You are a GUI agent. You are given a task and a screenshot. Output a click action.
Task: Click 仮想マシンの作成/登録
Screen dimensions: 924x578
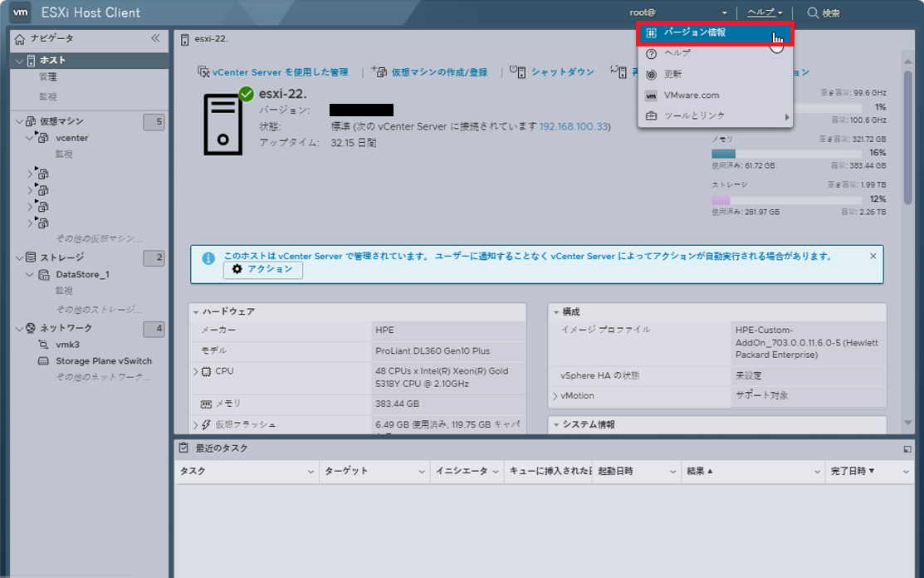tap(430, 72)
